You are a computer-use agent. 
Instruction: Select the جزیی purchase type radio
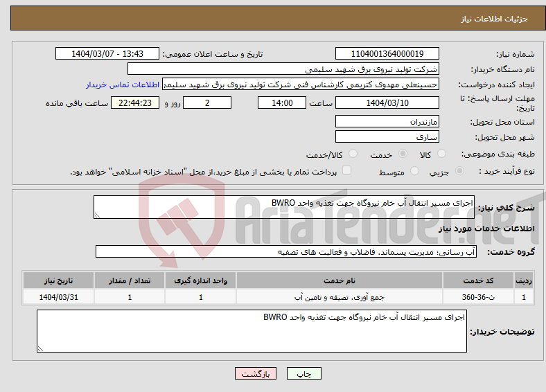coord(459,170)
